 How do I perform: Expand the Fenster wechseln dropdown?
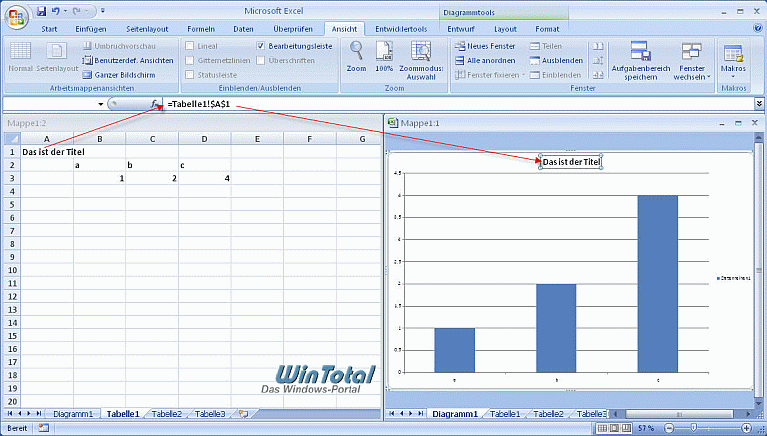pos(692,60)
